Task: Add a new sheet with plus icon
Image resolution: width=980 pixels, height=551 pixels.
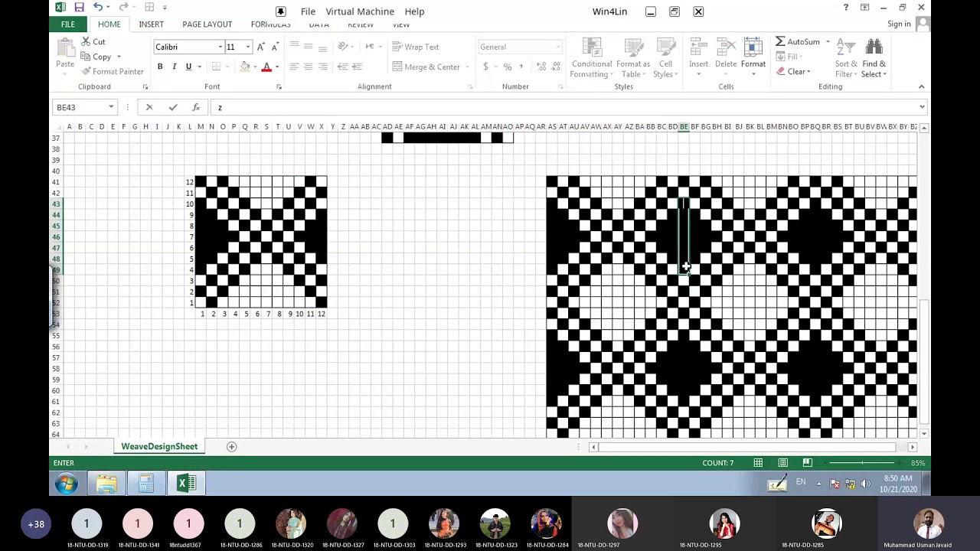Action: coord(231,447)
